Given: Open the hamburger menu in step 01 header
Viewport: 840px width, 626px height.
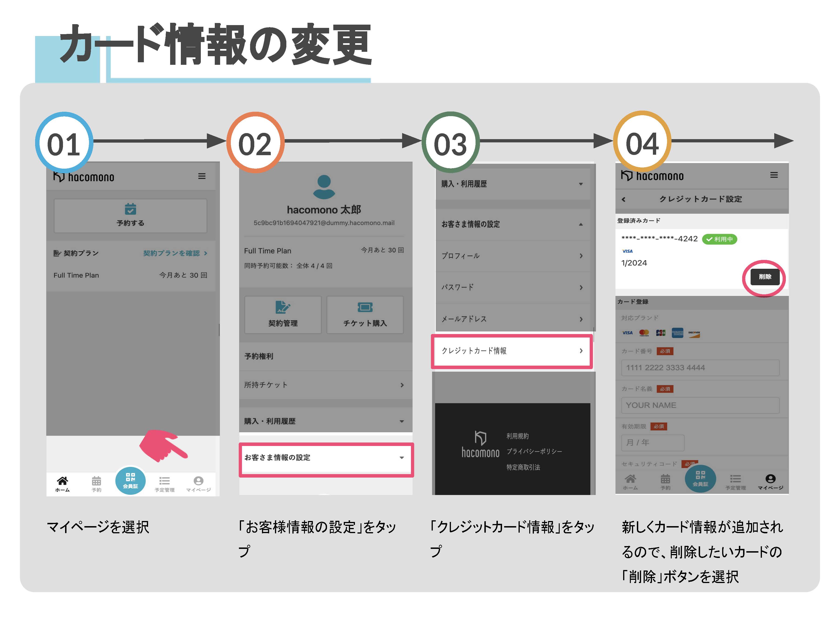Looking at the screenshot, I should (202, 176).
